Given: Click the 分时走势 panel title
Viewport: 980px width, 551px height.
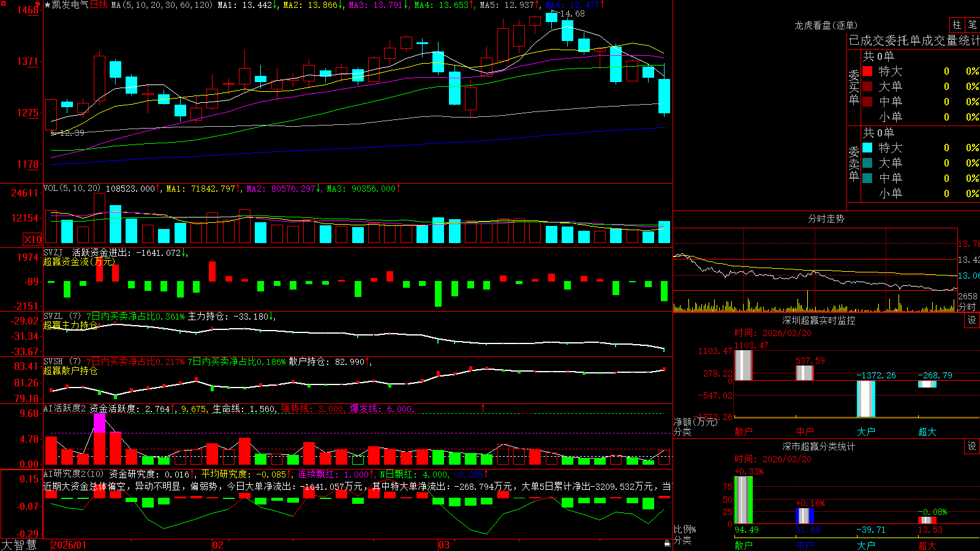Looking at the screenshot, I should [826, 219].
